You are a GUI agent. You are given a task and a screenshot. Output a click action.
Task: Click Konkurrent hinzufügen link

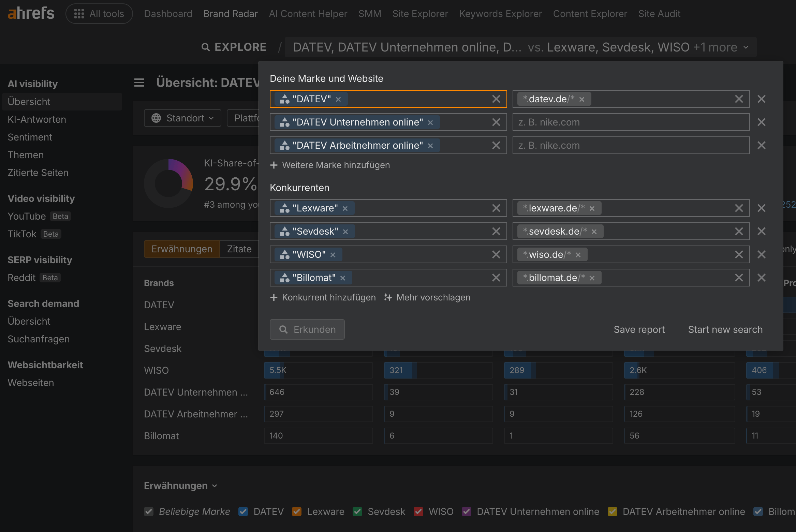[x=323, y=297]
